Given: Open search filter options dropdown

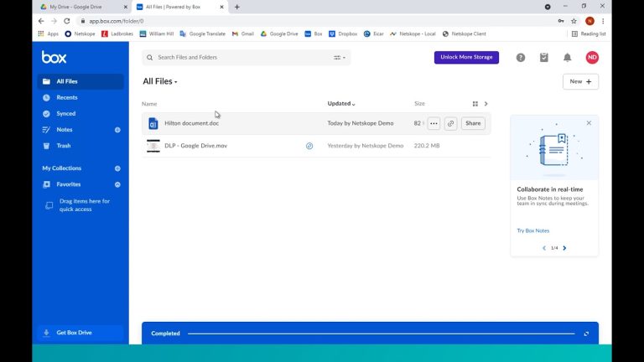Looking at the screenshot, I should point(340,58).
